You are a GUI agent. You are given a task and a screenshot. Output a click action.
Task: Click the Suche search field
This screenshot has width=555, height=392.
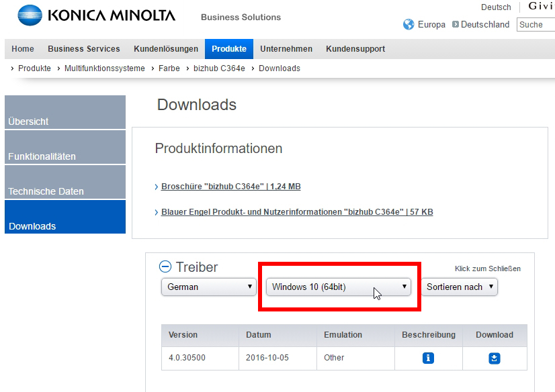[536, 24]
